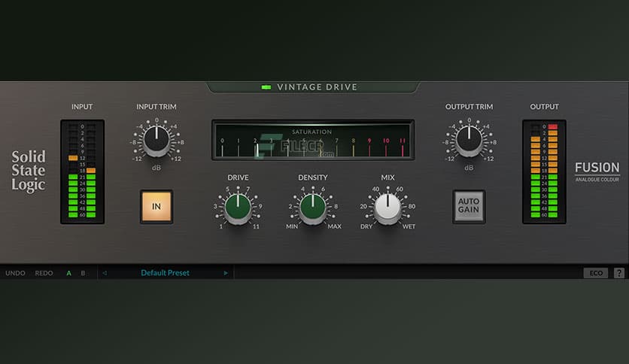The width and height of the screenshot is (629, 364).
Task: Click the white MIX knob
Action: (387, 208)
